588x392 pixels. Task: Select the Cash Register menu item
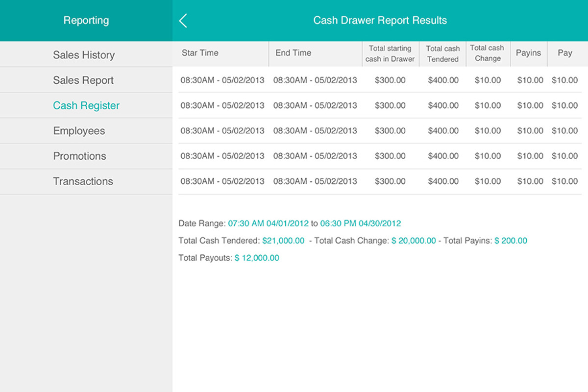click(86, 105)
